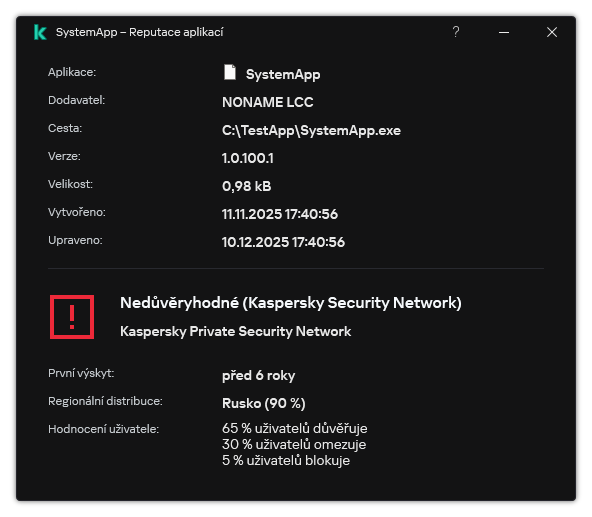Screen dimensions: 592x517
Task: Click Kaspersky Private Security Network text
Action: click(235, 331)
